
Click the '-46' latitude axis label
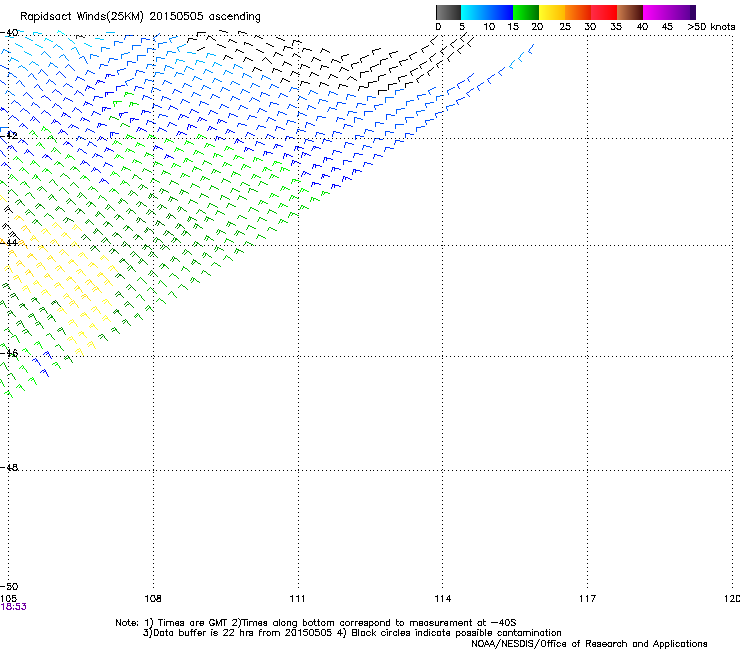click(x=9, y=353)
